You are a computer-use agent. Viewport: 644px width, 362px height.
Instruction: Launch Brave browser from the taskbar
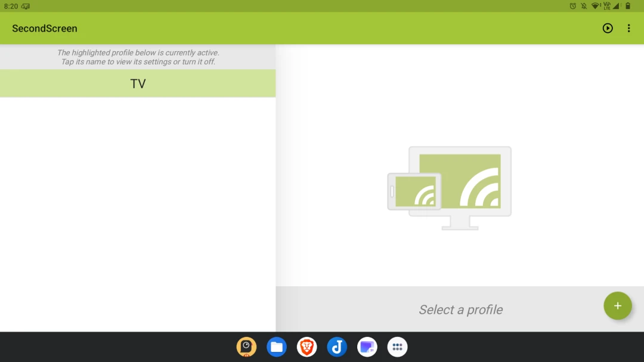(x=307, y=347)
